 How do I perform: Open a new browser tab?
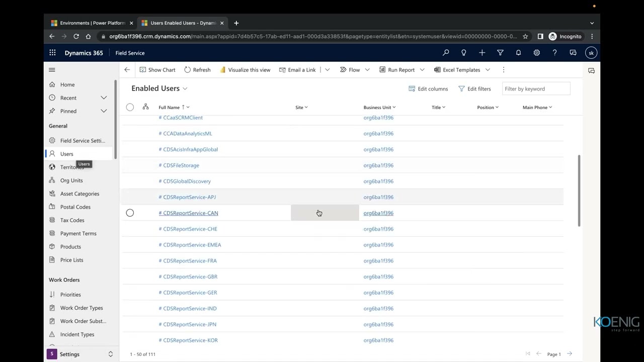pos(236,23)
